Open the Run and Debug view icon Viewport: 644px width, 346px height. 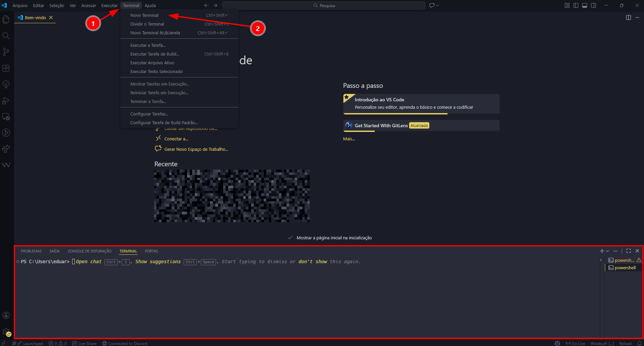(6, 100)
